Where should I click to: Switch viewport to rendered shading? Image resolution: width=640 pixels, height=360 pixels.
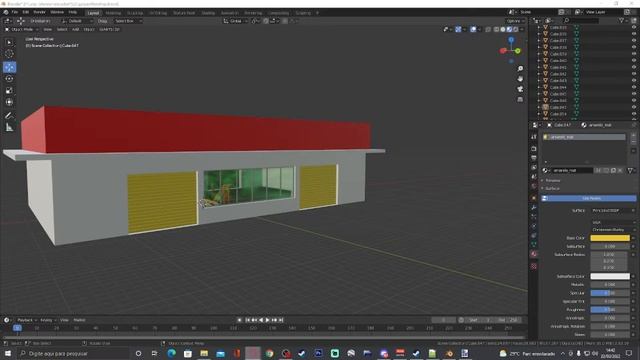(516, 29)
